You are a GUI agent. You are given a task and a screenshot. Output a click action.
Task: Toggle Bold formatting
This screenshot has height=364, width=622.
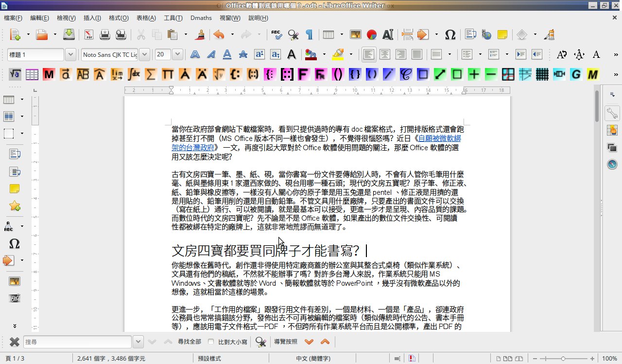pyautogui.click(x=195, y=54)
